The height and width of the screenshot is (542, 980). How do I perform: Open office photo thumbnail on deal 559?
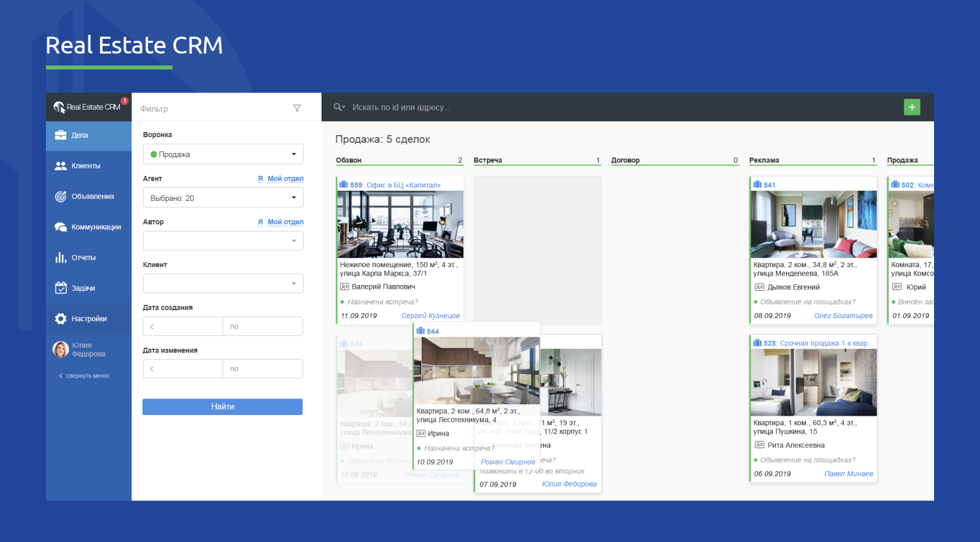pos(400,224)
